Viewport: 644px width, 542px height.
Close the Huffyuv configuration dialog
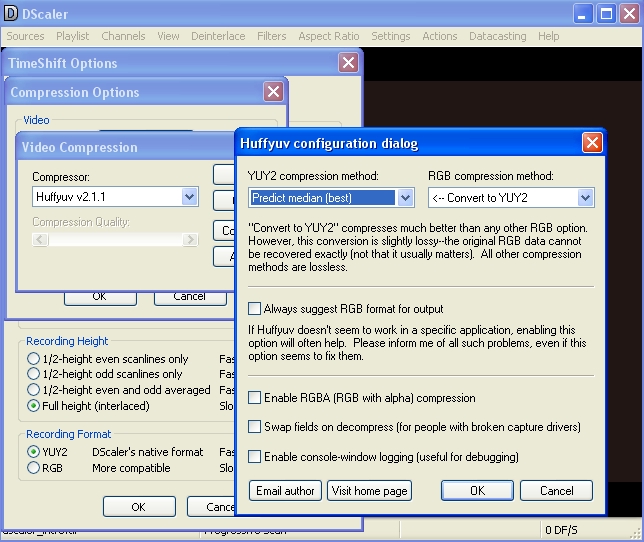[x=592, y=143]
